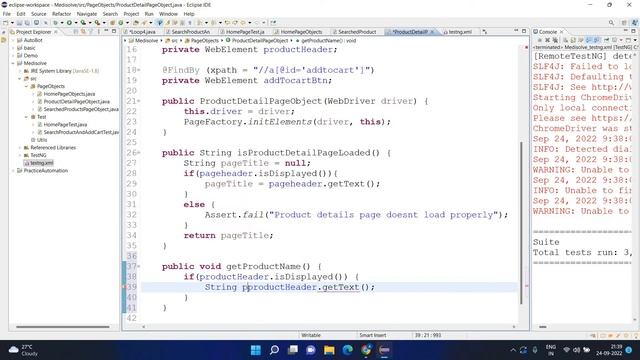Collapse method fold marker at line 26
The width and height of the screenshot is (640, 360).
pos(139,153)
